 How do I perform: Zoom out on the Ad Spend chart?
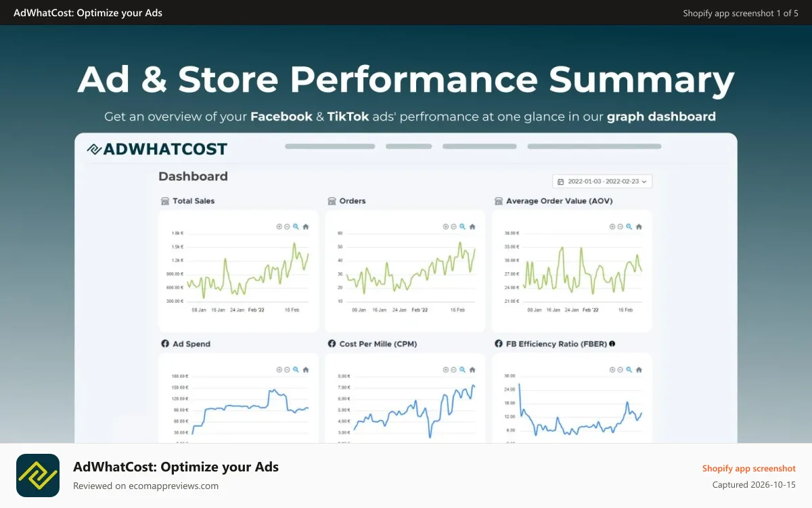[x=287, y=370]
